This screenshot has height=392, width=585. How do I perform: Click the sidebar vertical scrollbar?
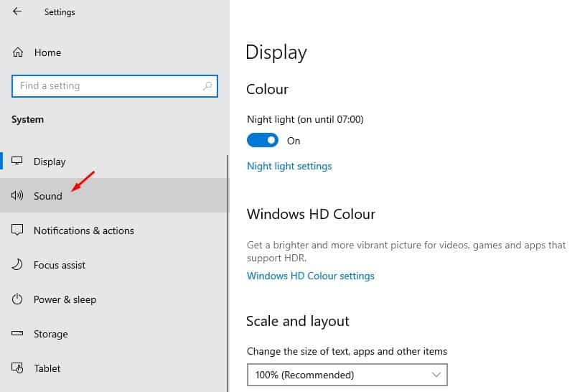pos(228,274)
